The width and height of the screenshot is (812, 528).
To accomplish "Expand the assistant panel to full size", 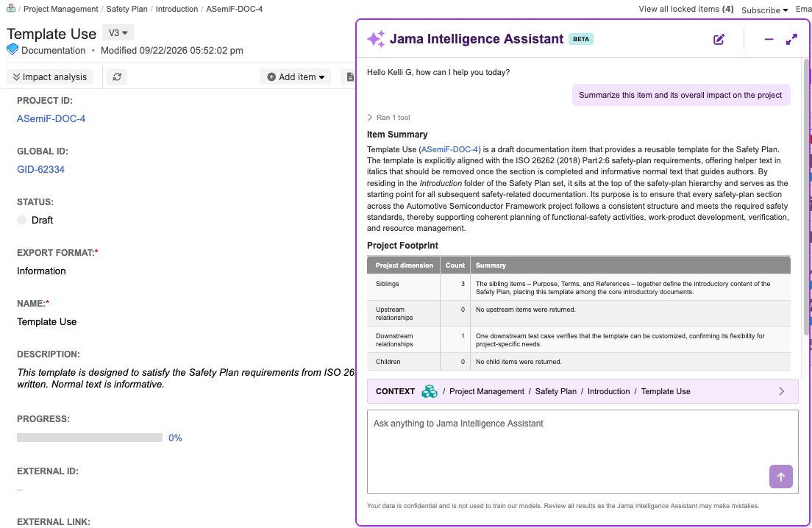I will pos(791,39).
